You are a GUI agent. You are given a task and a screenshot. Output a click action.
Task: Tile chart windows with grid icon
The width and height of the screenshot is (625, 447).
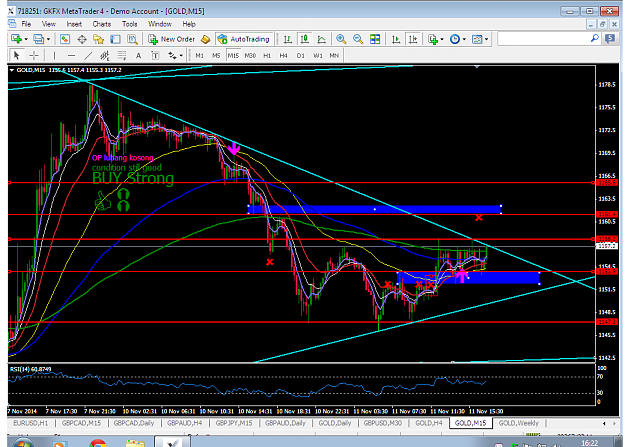(x=375, y=39)
